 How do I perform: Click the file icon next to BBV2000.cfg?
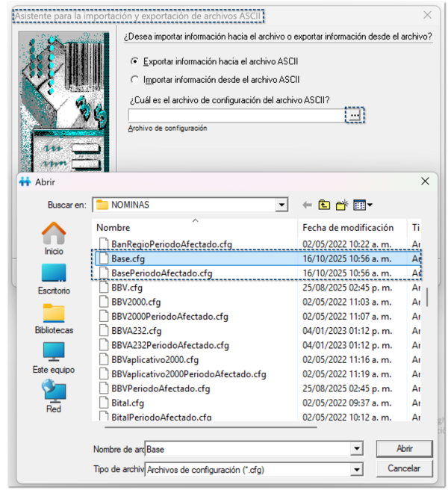coord(104,302)
